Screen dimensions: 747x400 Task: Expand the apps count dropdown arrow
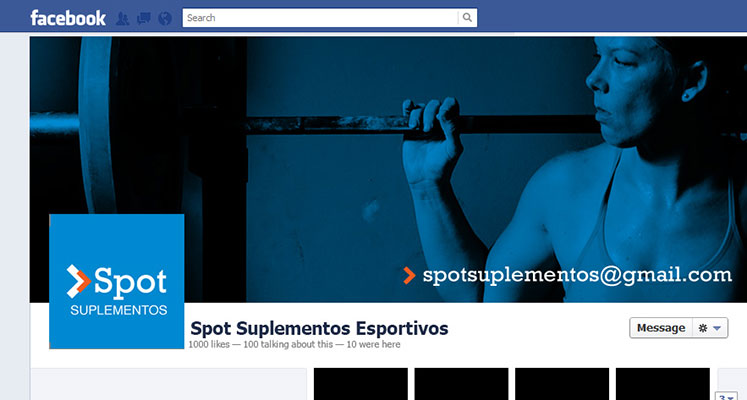click(727, 396)
